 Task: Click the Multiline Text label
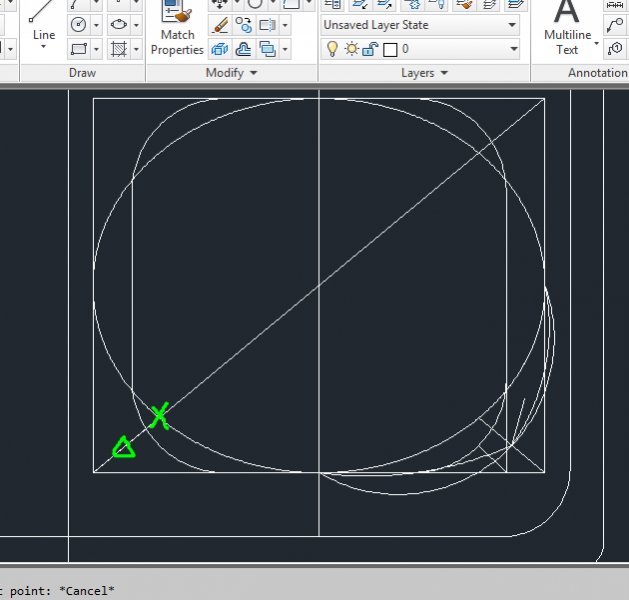(x=567, y=42)
